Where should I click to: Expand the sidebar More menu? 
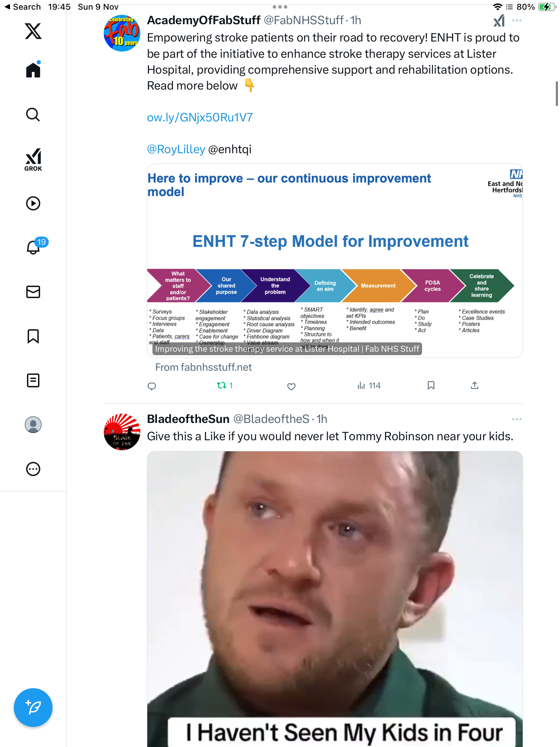[33, 469]
